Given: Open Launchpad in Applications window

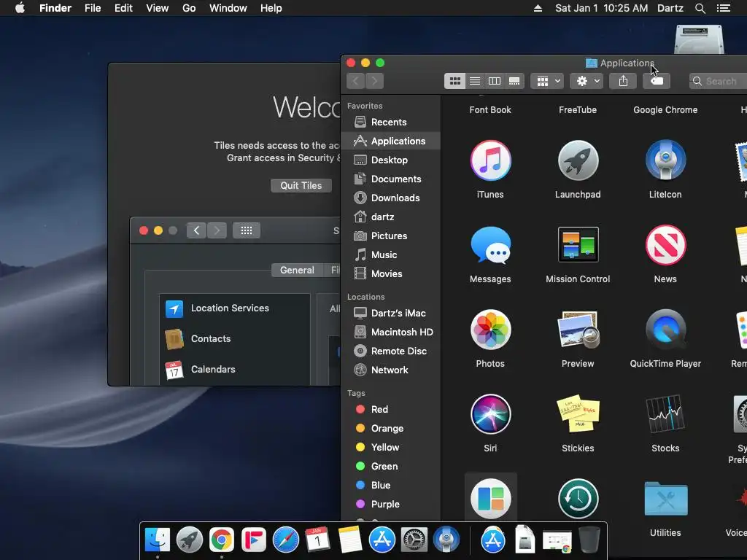Looking at the screenshot, I should click(x=578, y=160).
